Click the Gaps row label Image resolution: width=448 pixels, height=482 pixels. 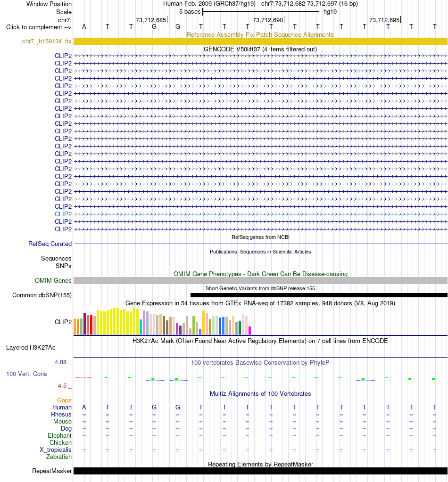(64, 400)
